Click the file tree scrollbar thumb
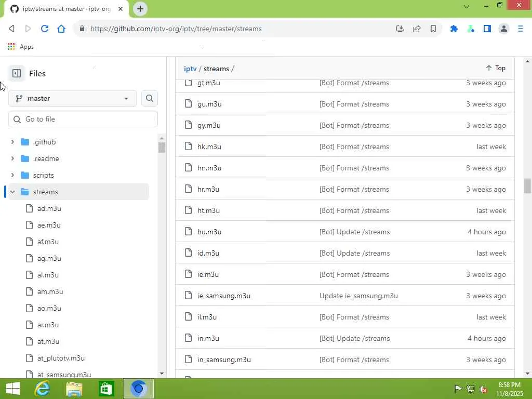Image resolution: width=532 pixels, height=399 pixels. (162, 148)
